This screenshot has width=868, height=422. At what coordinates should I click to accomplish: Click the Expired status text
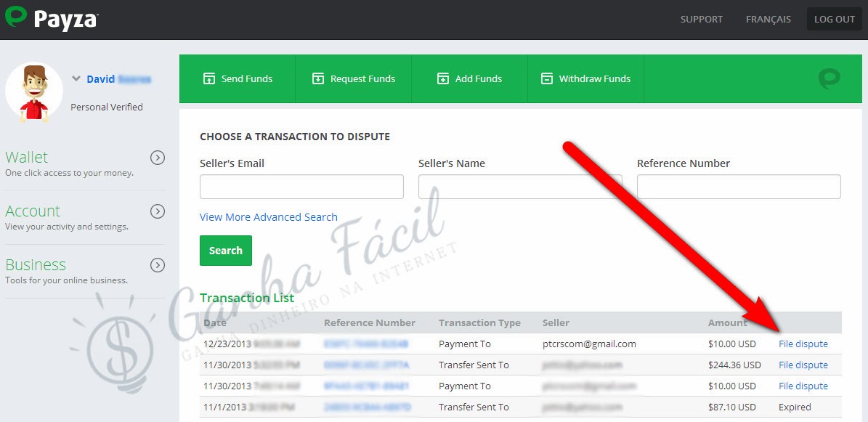795,407
